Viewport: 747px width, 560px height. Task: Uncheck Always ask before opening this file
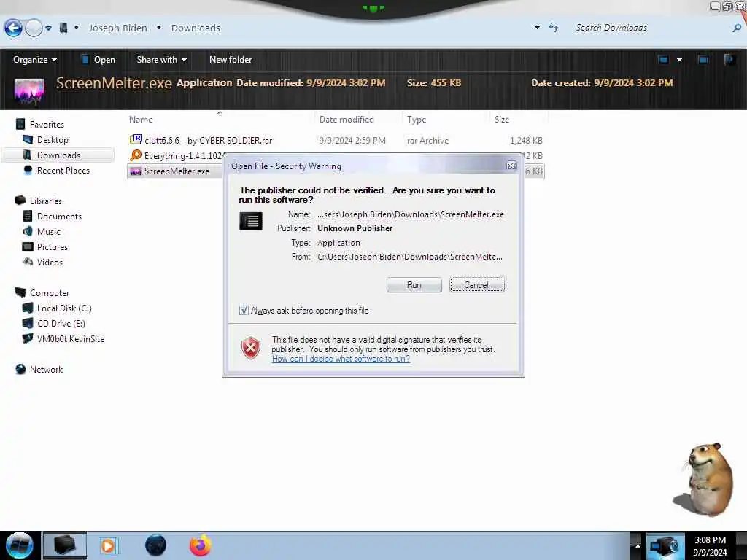point(244,311)
